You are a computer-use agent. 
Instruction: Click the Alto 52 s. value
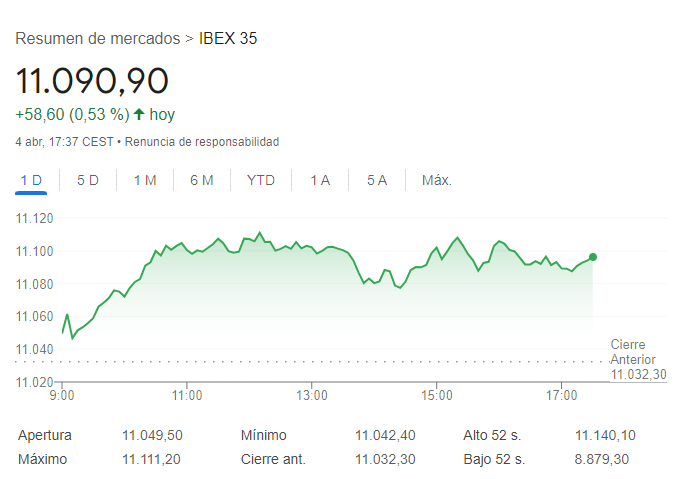point(605,435)
